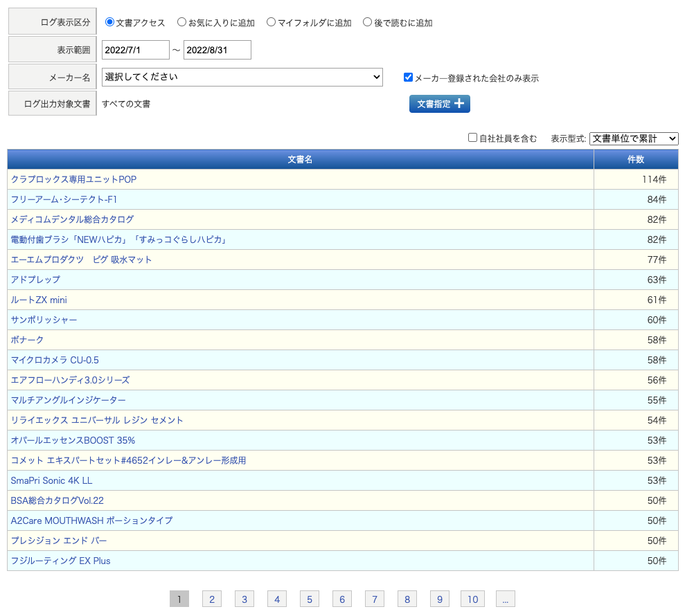Screen dimensions: 685x616
Task: Click the すべての文書 text
Action: coord(126,104)
